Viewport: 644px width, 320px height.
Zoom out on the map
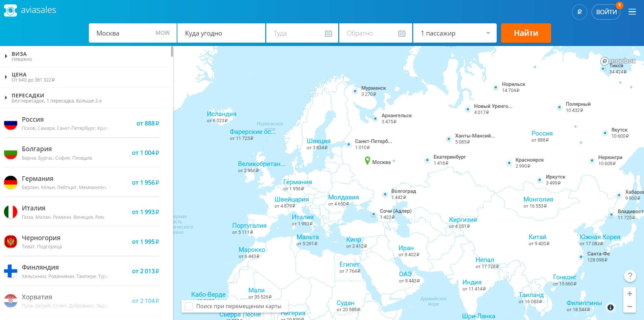[629, 306]
